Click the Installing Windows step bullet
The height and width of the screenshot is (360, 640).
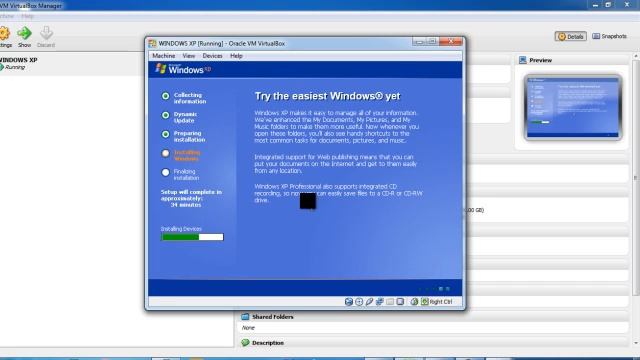tap(165, 153)
